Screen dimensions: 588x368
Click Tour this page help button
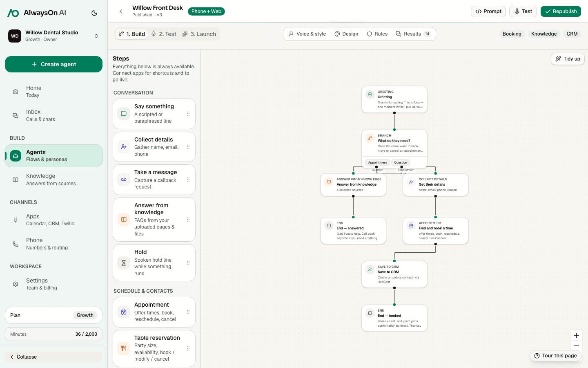pos(555,356)
